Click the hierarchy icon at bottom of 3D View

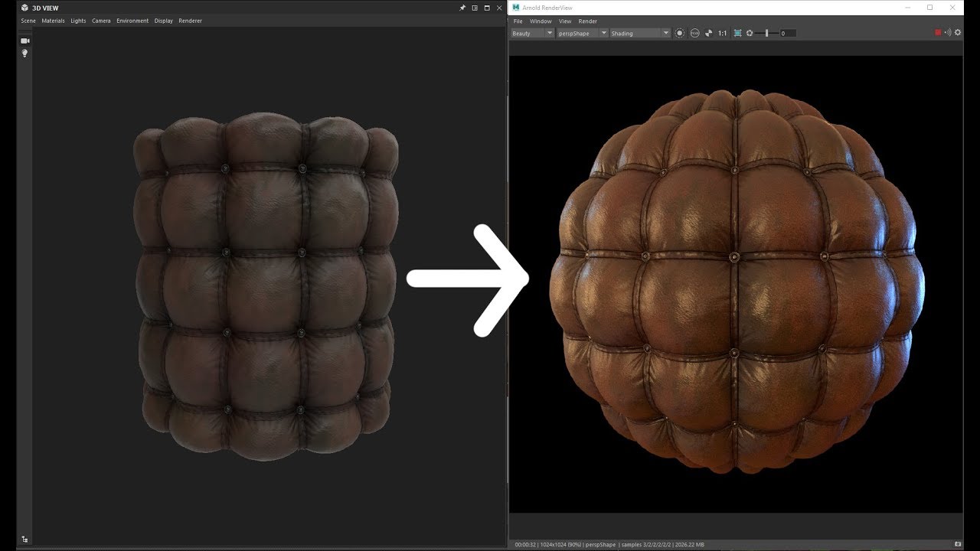[24, 539]
